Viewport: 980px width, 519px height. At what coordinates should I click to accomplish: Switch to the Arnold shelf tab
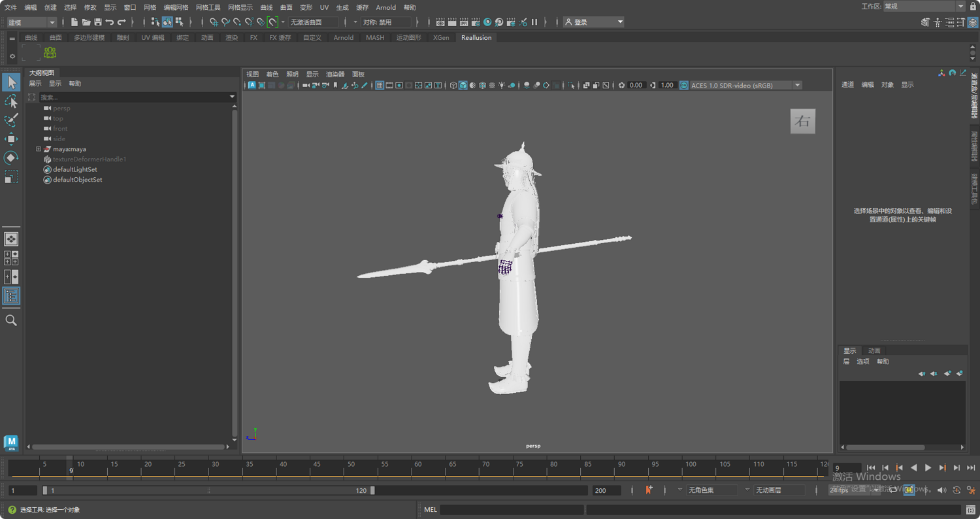click(343, 37)
